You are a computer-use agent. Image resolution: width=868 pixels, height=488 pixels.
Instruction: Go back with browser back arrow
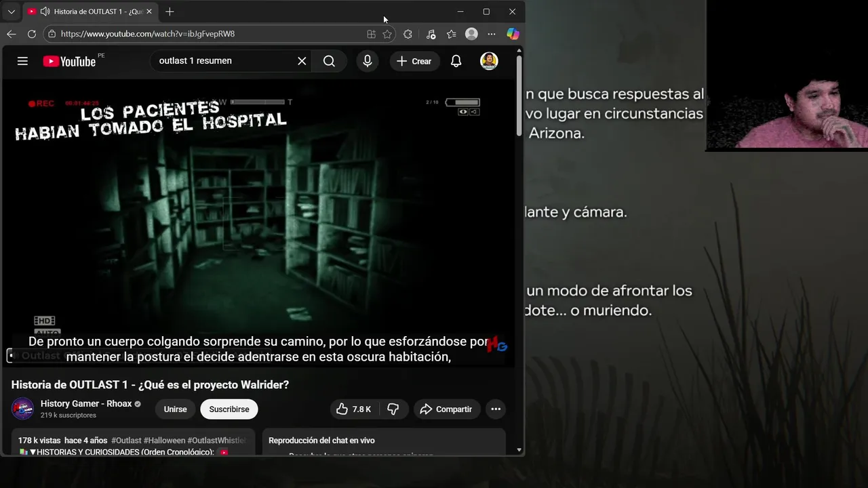[12, 34]
